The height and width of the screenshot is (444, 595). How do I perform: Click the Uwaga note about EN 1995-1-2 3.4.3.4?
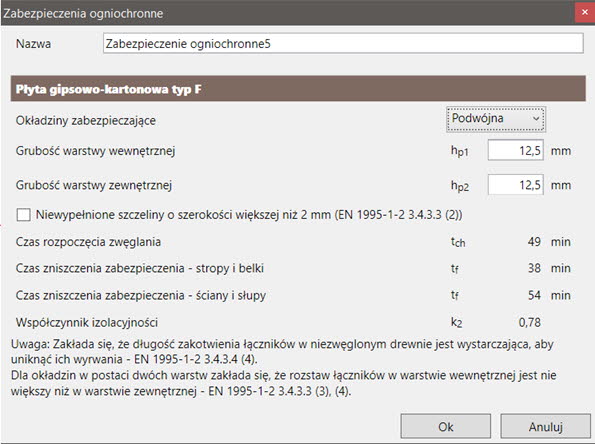pyautogui.click(x=282, y=352)
